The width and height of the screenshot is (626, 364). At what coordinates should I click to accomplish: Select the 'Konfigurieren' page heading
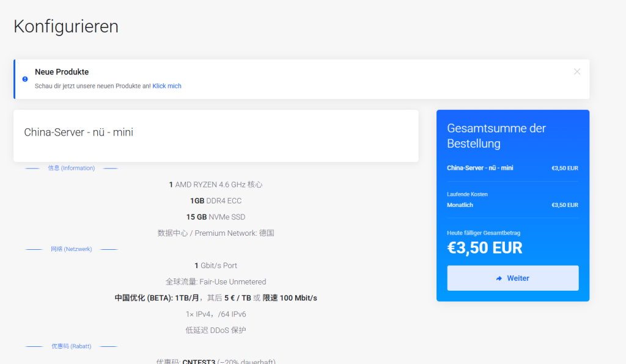(66, 26)
